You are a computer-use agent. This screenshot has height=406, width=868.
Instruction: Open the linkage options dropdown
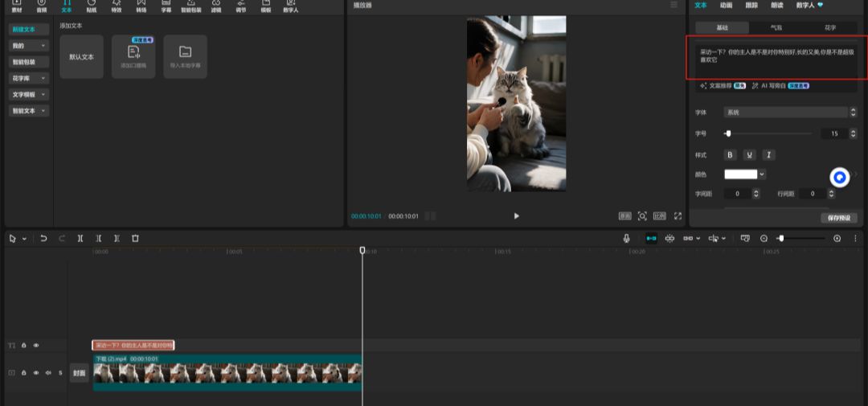[698, 238]
